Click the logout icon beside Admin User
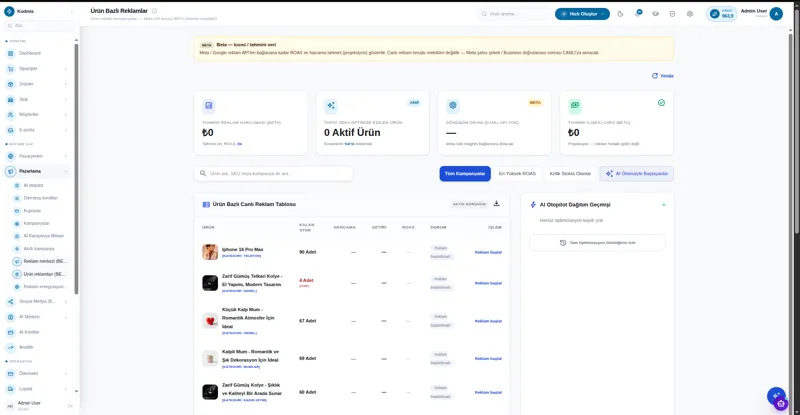 point(70,406)
